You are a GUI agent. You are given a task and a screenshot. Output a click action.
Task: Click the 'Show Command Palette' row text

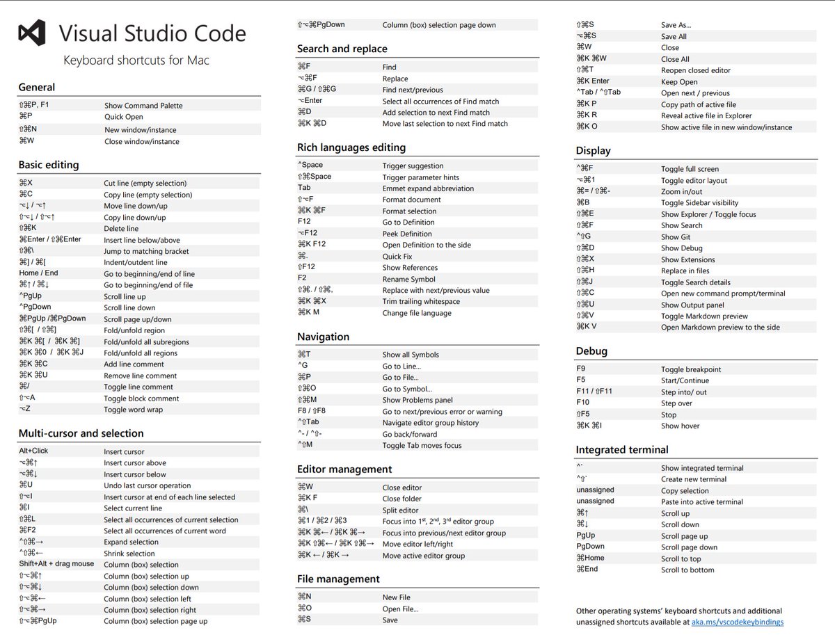point(143,106)
